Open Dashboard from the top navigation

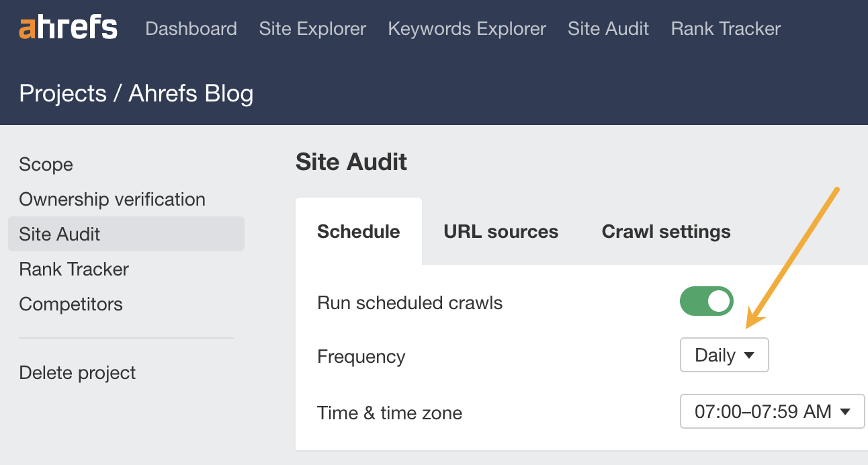point(191,28)
